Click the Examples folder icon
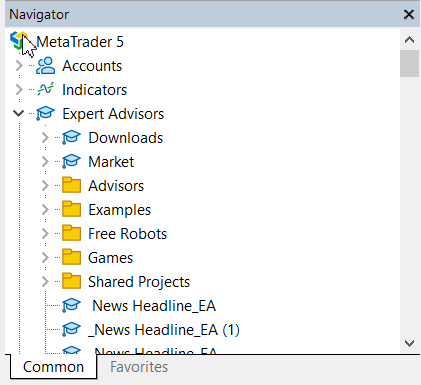This screenshot has height=385, width=421. point(71,209)
